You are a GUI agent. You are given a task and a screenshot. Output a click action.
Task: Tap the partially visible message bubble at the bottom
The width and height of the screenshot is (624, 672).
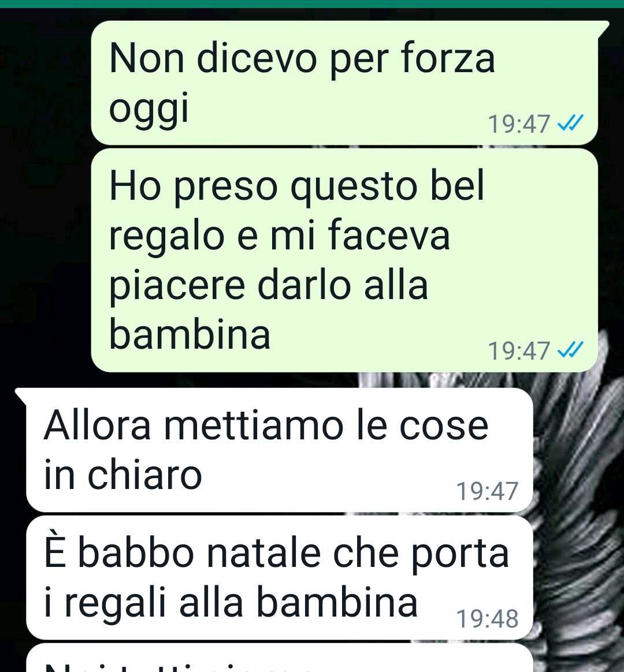click(x=280, y=658)
